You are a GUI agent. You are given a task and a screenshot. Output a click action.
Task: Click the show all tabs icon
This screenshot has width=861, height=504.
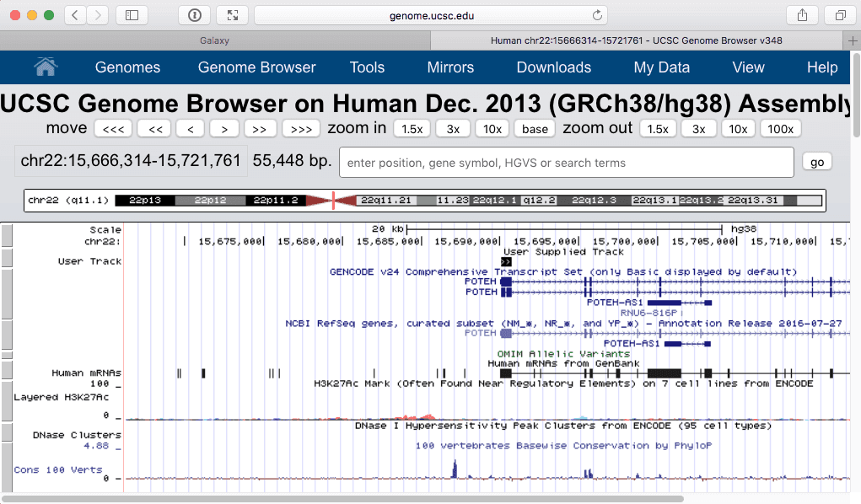click(840, 15)
